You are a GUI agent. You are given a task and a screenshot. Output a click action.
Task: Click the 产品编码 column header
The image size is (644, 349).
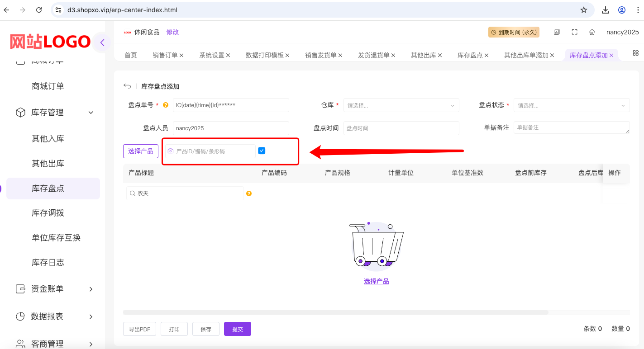274,173
